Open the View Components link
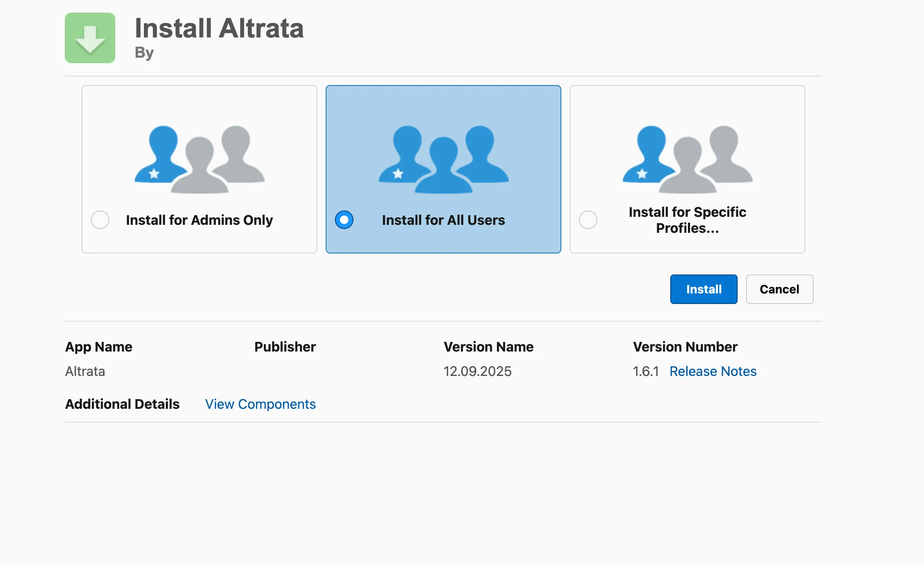Viewport: 924px width, 565px height. (260, 404)
